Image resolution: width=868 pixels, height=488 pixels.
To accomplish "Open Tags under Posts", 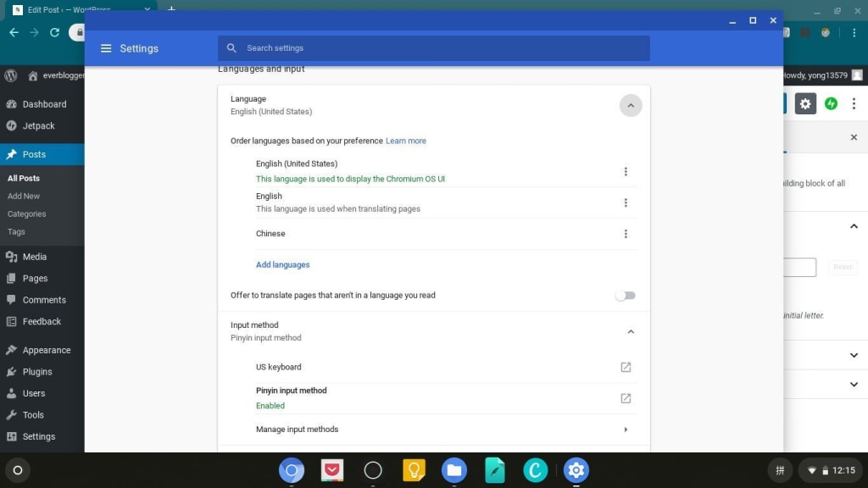I will 16,231.
